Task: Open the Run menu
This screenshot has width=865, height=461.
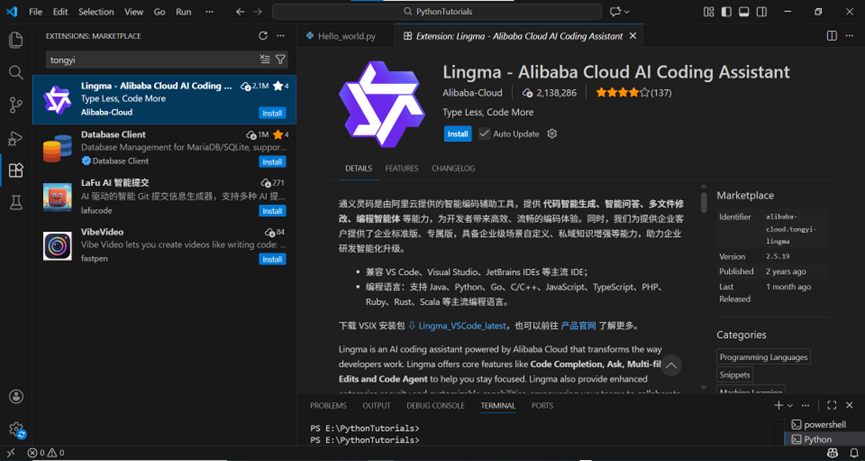Action: pyautogui.click(x=184, y=12)
